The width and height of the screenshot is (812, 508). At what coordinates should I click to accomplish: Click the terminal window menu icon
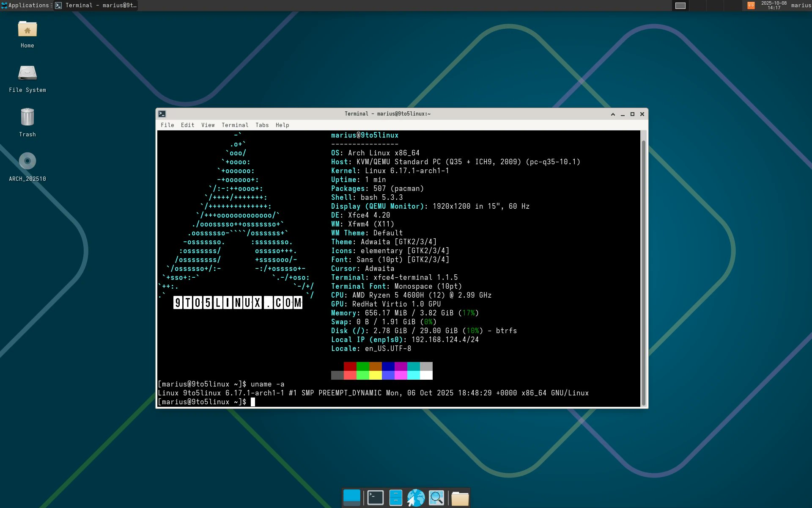pos(162,114)
